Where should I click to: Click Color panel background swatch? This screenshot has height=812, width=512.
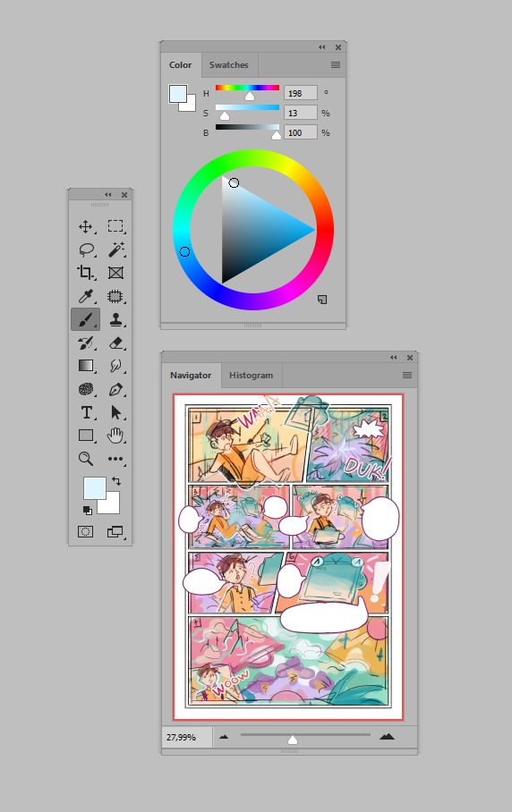189,105
